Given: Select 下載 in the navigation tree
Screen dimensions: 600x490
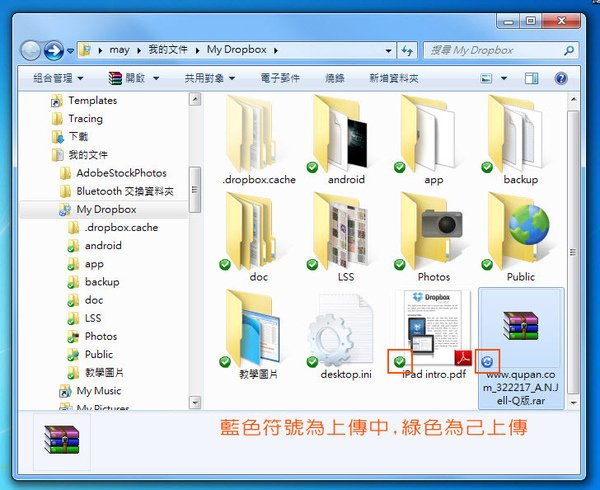Looking at the screenshot, I should 70,137.
